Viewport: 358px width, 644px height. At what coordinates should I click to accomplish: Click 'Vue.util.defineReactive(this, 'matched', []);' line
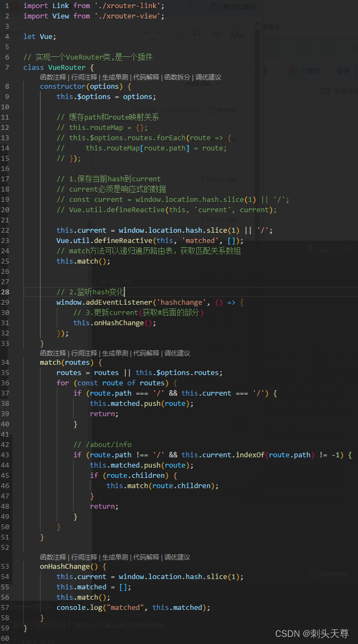click(150, 240)
